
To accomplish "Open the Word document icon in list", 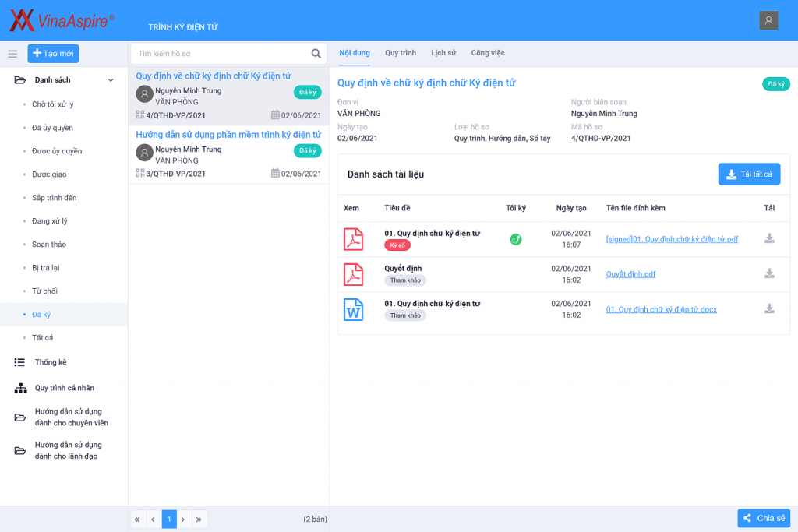I will [x=354, y=309].
